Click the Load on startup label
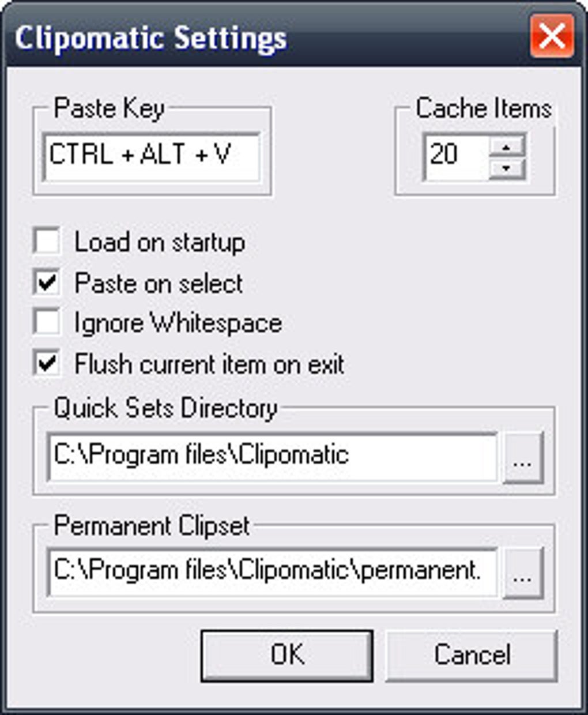The height and width of the screenshot is (715, 588). (160, 242)
